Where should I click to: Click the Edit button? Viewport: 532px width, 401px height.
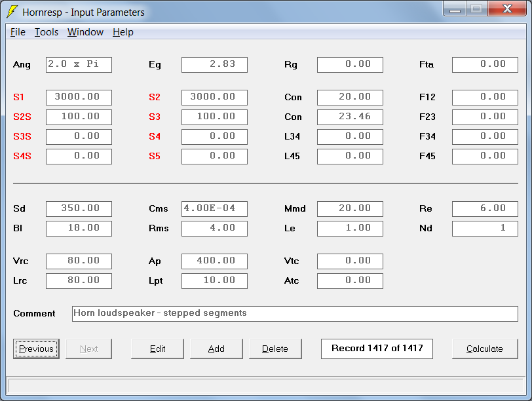coord(157,349)
